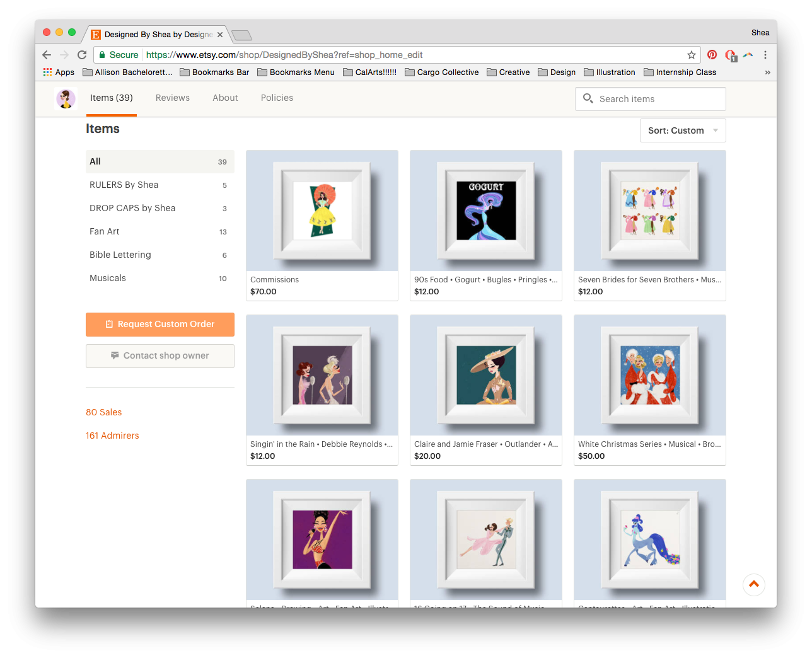The image size is (812, 658).
Task: Open the Commissions listing thumbnail
Action: tap(322, 211)
